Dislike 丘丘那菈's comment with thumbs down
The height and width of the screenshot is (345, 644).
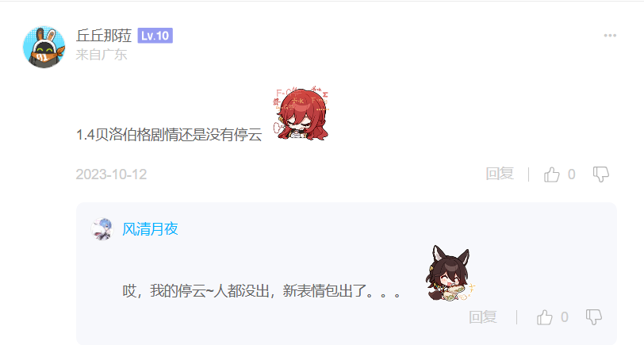point(601,174)
